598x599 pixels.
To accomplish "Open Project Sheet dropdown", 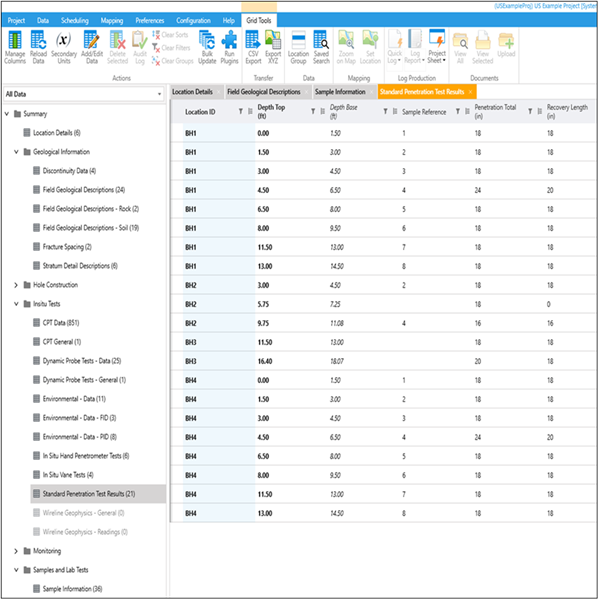I will point(437,47).
